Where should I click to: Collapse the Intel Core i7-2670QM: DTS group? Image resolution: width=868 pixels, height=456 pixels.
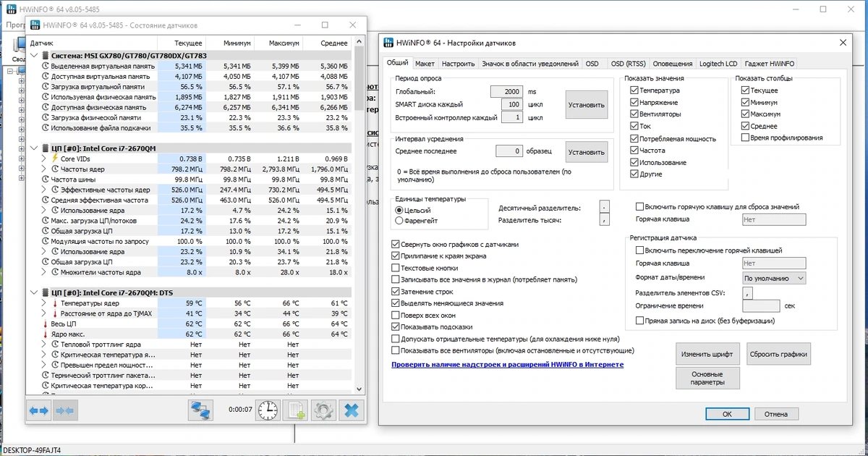[35, 292]
